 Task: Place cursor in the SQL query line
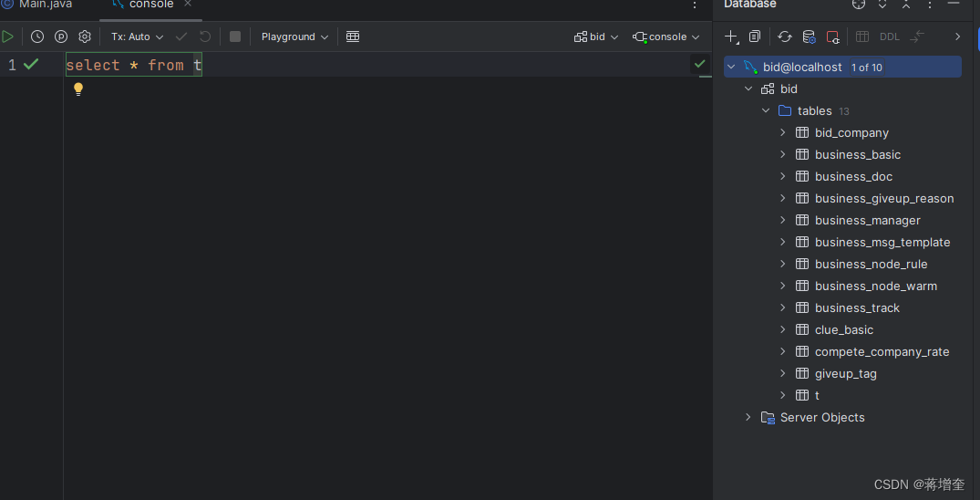[x=134, y=65]
